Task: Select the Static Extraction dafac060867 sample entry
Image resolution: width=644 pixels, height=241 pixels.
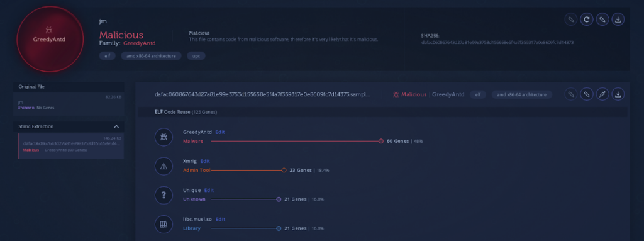Action: [x=70, y=146]
